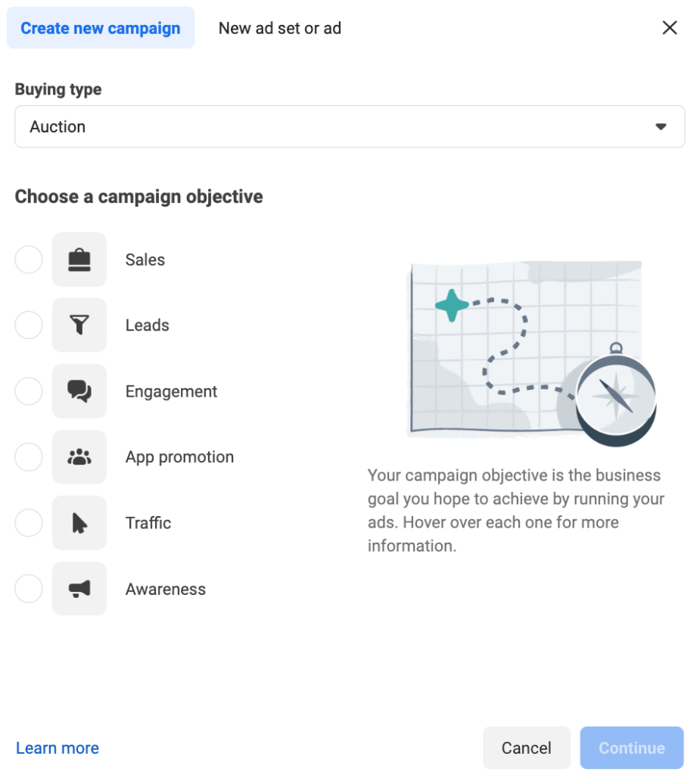
Task: Pick the Awareness radio button
Action: [29, 589]
